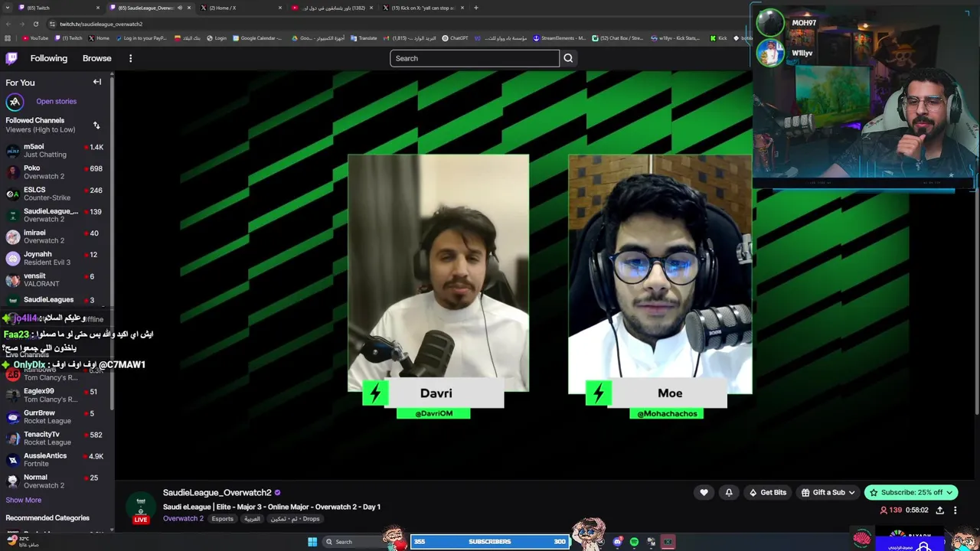Open the Browse page

coord(97,58)
